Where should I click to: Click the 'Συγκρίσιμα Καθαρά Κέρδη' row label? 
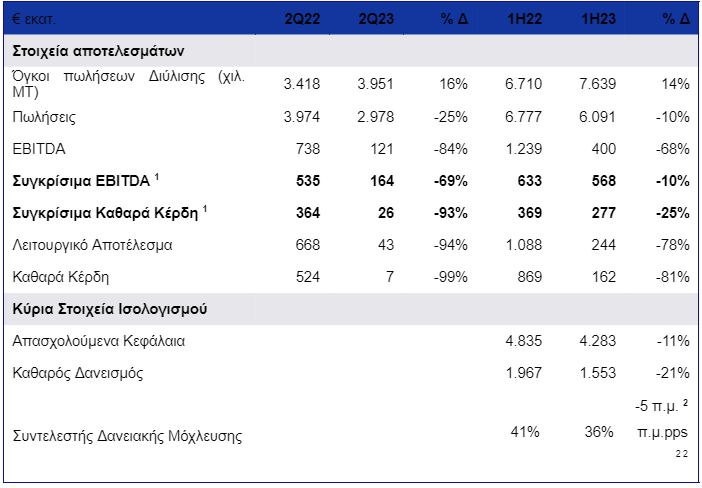(x=106, y=213)
